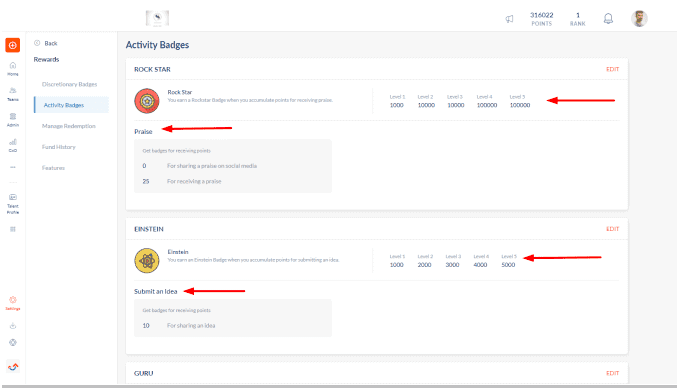Open Settings gear in sidebar
The width and height of the screenshot is (682, 388).
pos(13,303)
